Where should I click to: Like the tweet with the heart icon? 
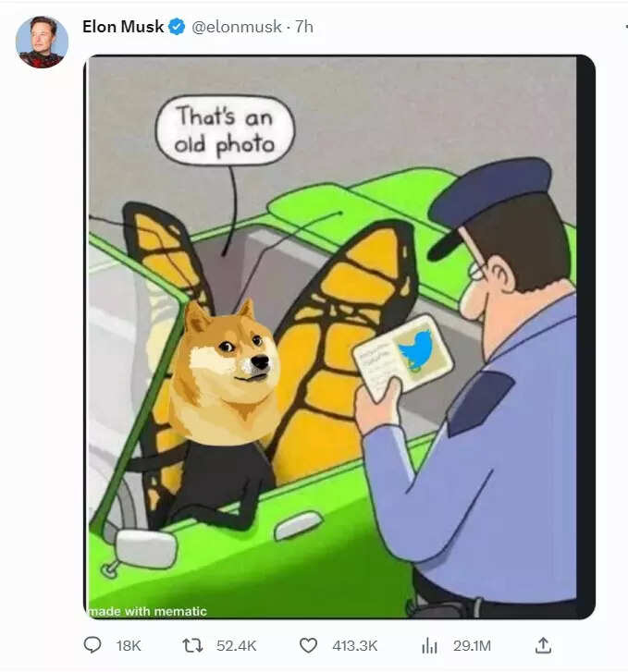coord(308,645)
